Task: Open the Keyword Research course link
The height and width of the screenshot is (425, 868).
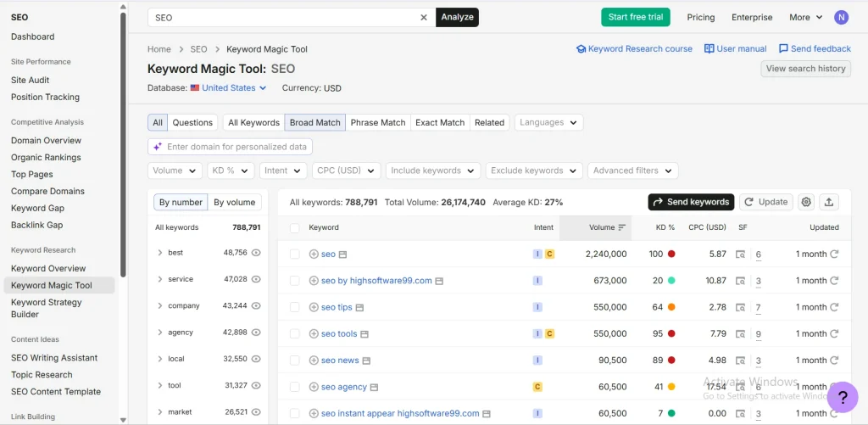Action: (634, 48)
